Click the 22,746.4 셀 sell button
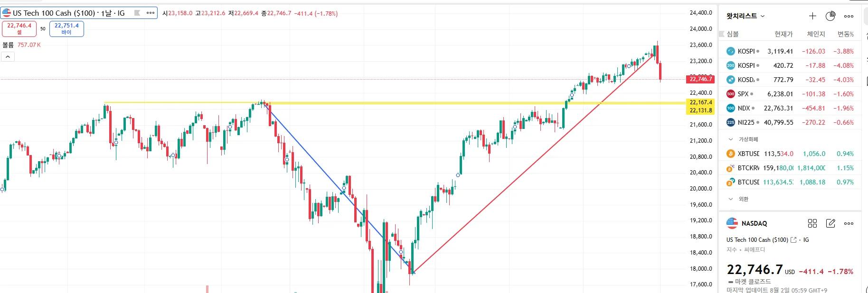The height and width of the screenshot is (293, 868). coord(19,28)
